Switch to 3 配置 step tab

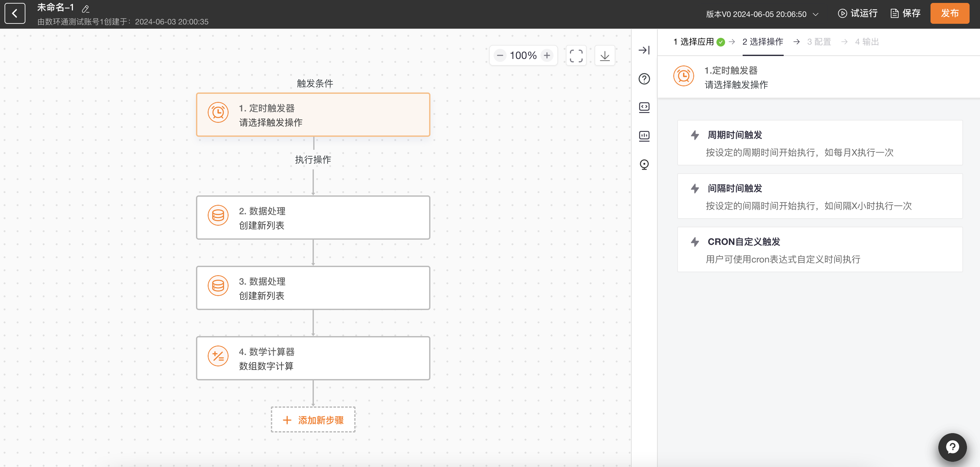pyautogui.click(x=819, y=41)
